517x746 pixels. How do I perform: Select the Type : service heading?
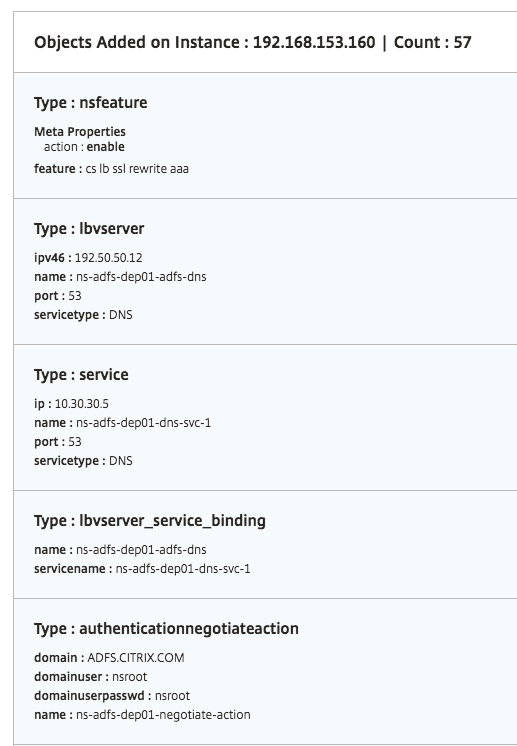coord(81,374)
